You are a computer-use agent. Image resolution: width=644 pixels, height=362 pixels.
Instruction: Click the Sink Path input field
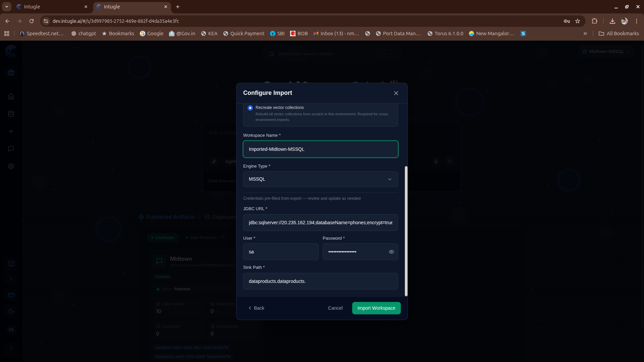pyautogui.click(x=321, y=281)
